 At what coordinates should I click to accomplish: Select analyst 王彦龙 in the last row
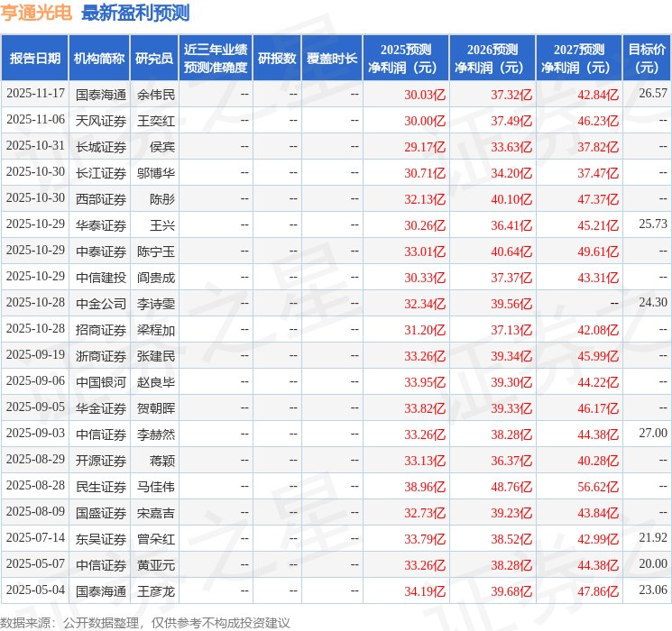click(156, 590)
